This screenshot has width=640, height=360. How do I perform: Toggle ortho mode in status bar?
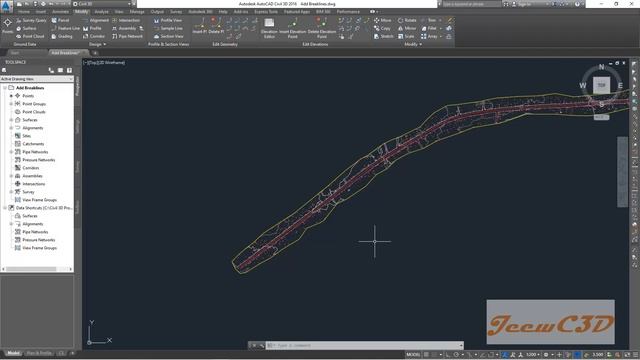click(449, 355)
